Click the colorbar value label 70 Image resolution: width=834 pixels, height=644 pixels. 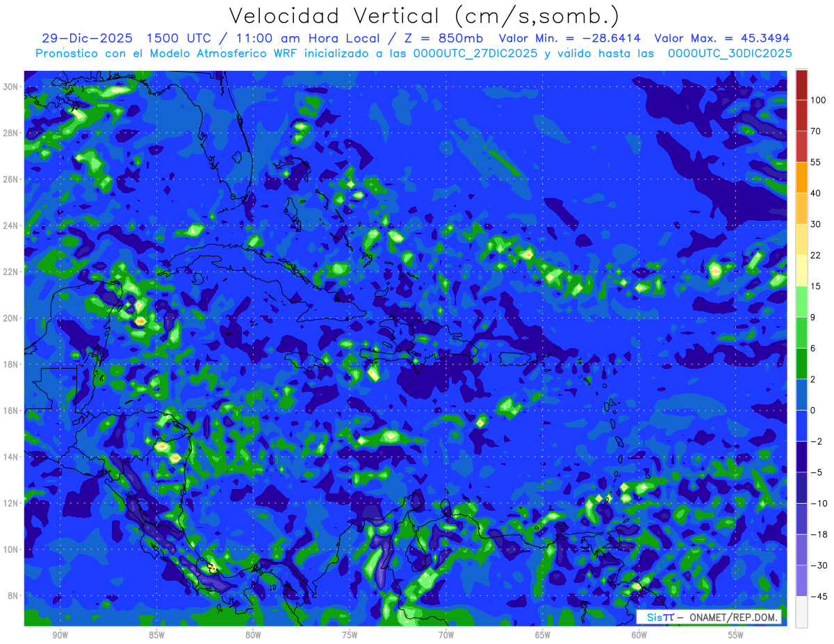coord(816,131)
